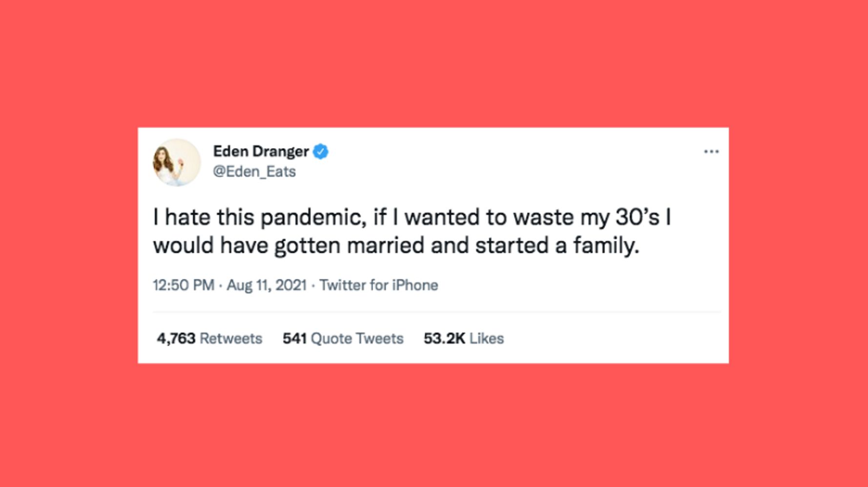Open the Quote Tweets label
This screenshot has height=487, width=868.
(357, 339)
